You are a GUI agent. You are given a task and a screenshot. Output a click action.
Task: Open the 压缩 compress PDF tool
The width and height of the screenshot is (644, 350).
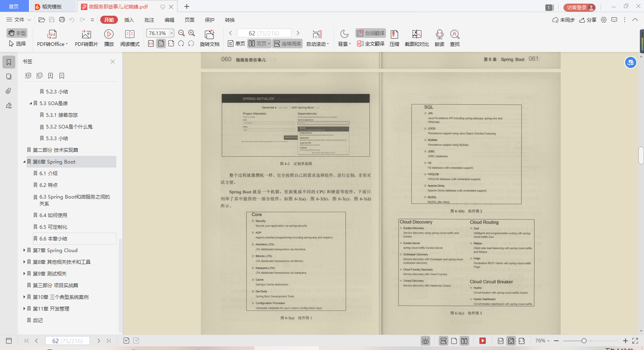click(x=394, y=38)
